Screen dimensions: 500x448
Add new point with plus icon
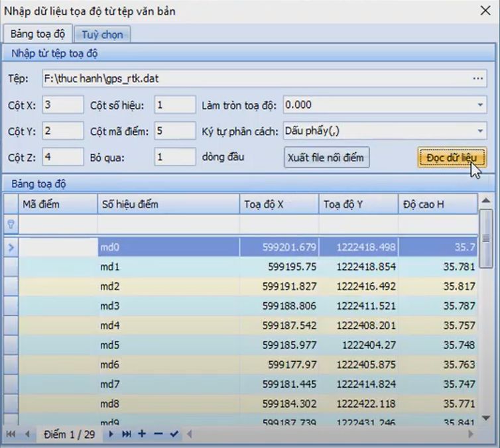(x=142, y=434)
